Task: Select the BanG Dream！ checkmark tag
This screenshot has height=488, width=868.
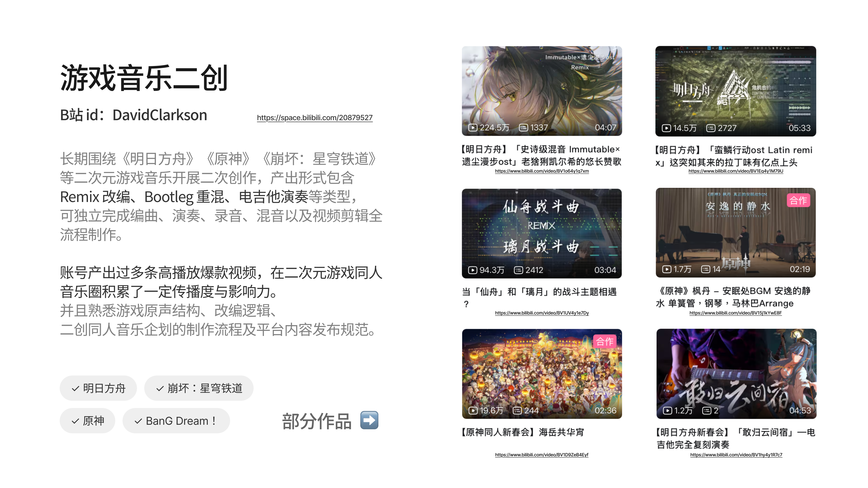Action: [176, 421]
